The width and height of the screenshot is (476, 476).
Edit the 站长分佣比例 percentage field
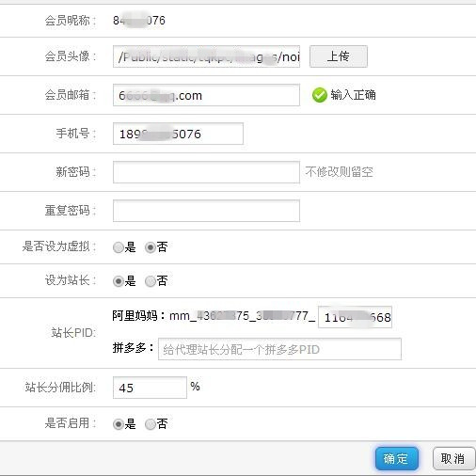point(150,388)
